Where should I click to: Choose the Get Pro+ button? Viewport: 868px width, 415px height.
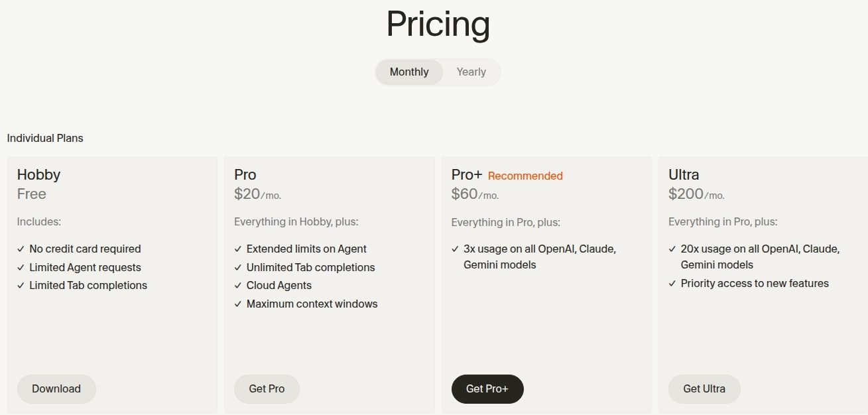tap(487, 389)
